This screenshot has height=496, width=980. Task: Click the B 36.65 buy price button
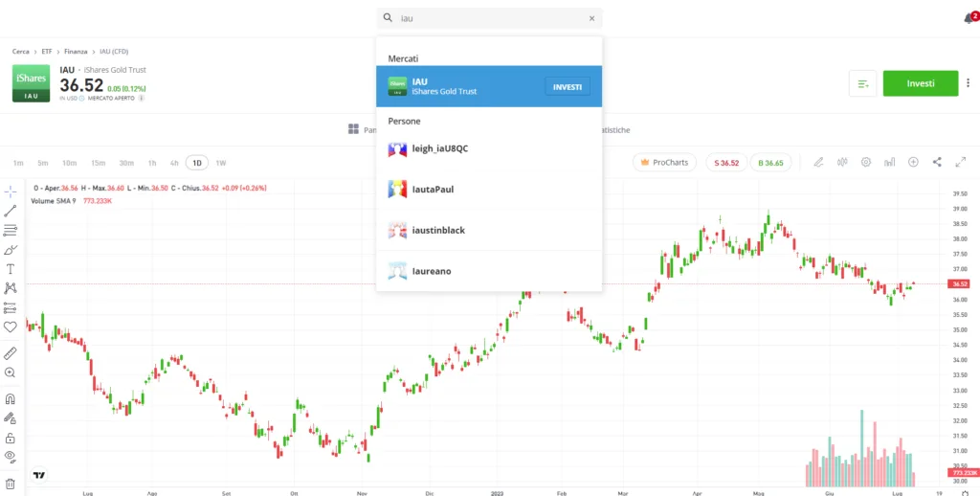(x=770, y=163)
